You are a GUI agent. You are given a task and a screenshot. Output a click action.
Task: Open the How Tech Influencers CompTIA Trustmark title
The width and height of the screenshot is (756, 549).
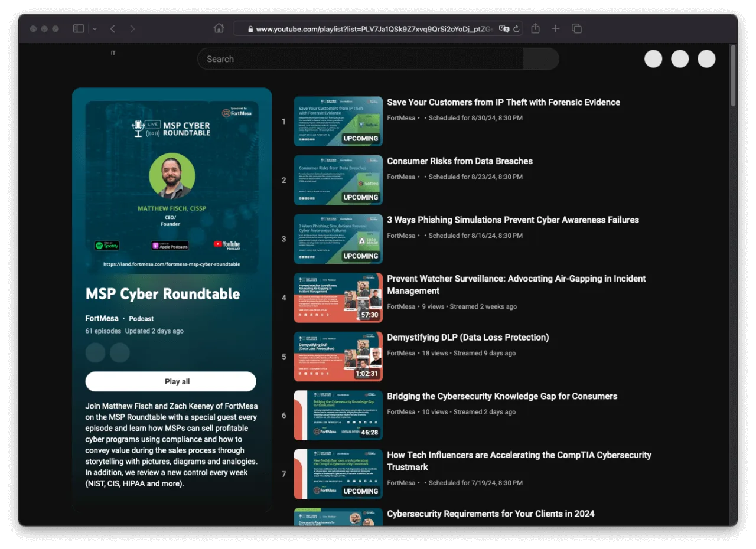coord(519,461)
